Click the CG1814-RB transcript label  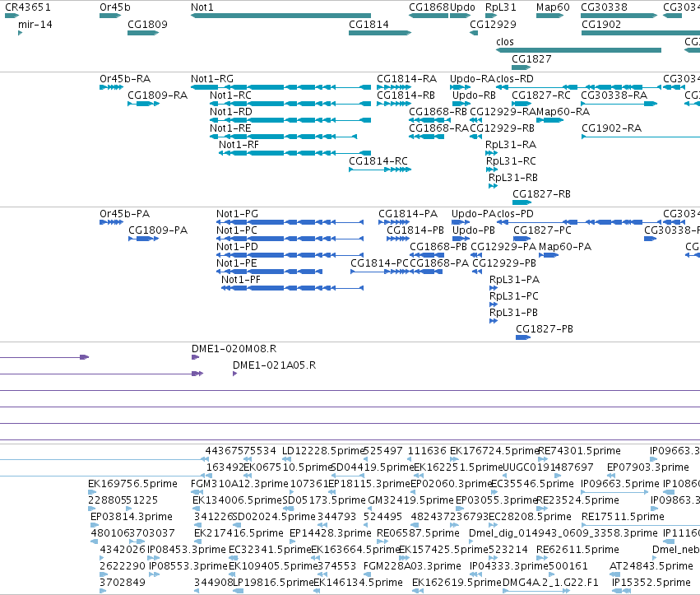click(406, 95)
